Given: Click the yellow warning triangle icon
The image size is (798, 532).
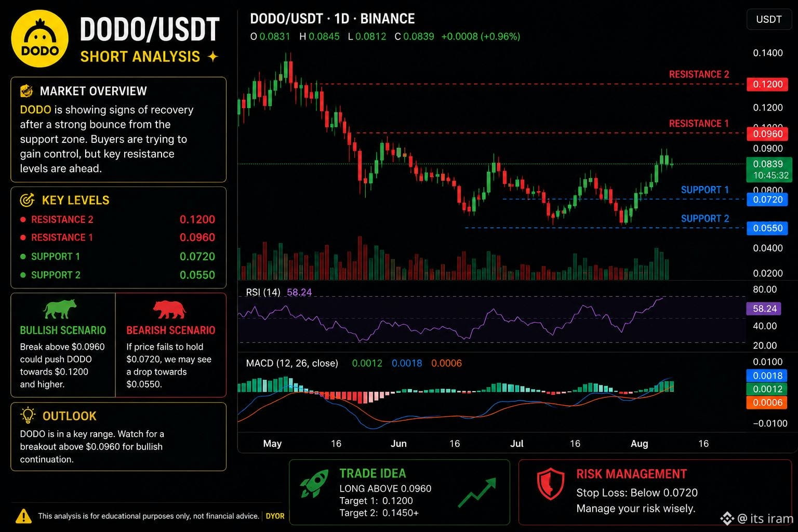Looking at the screenshot, I should tap(23, 515).
